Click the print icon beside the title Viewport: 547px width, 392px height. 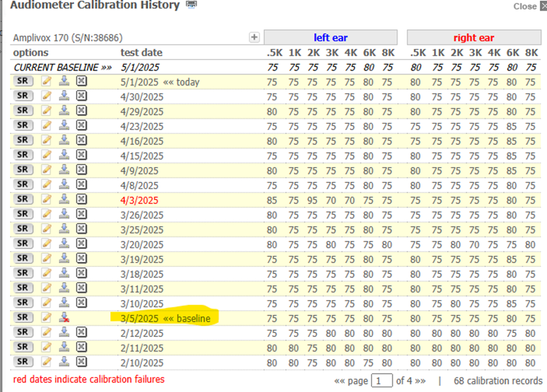(x=192, y=6)
